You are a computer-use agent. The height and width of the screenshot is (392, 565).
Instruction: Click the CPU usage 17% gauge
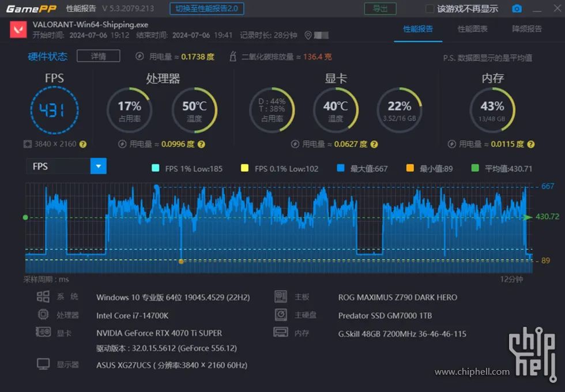pyautogui.click(x=129, y=110)
